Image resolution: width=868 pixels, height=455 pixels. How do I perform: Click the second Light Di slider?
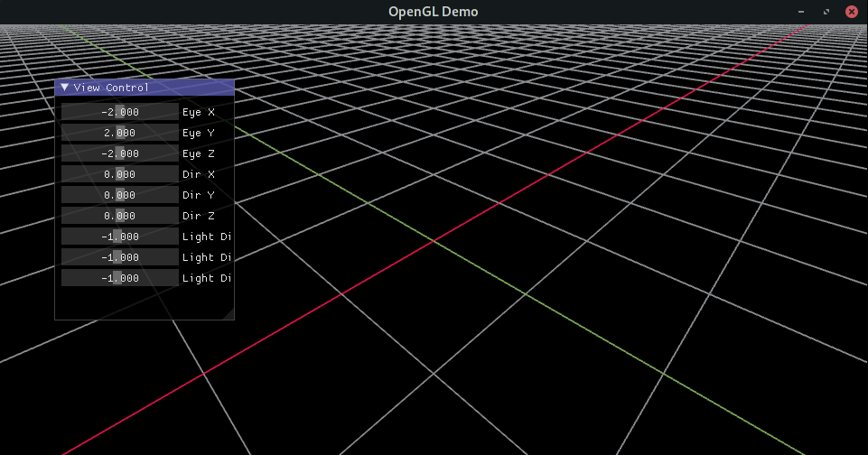120,257
